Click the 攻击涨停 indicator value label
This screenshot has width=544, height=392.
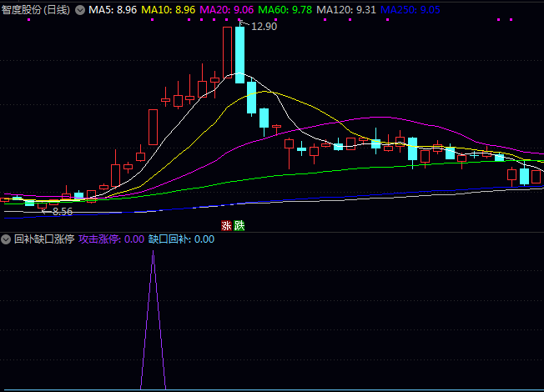[x=111, y=239]
